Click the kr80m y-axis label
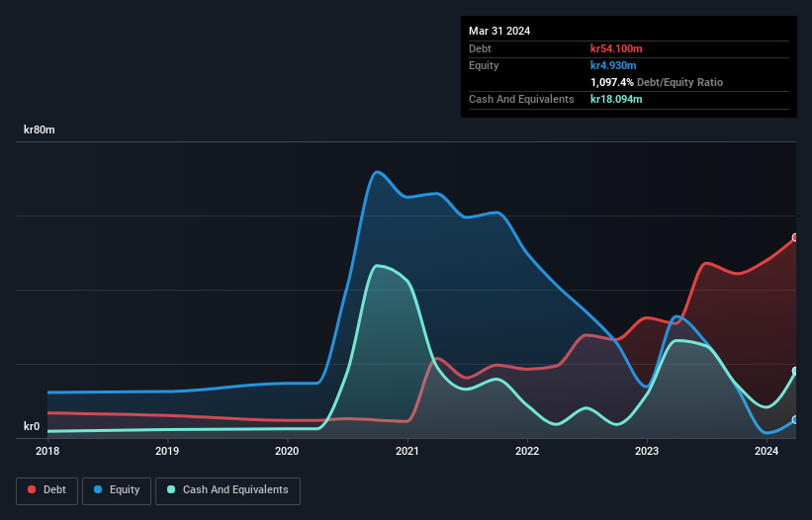Screen dimensions: 812x520 pyautogui.click(x=40, y=130)
